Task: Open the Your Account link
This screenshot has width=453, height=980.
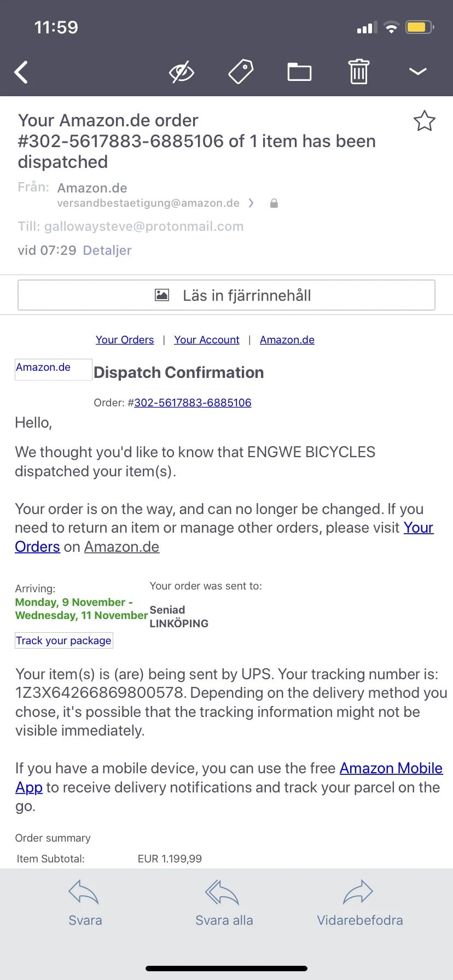Action: coord(207,340)
